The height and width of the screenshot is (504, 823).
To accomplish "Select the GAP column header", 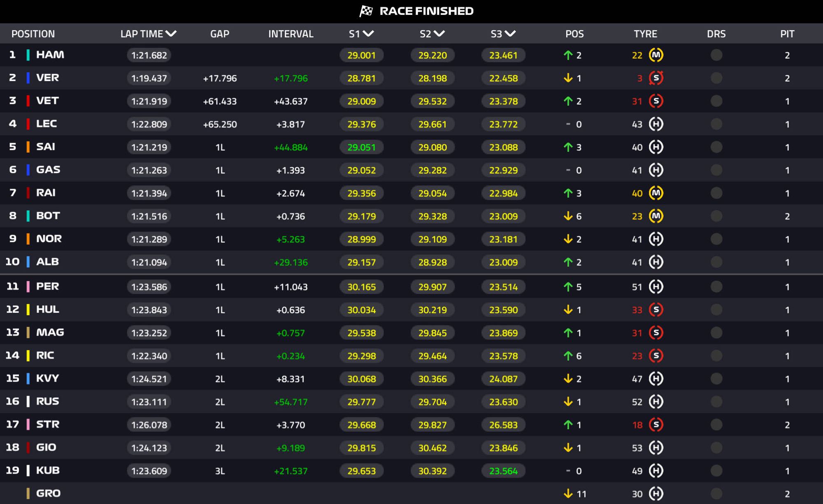I will (x=220, y=34).
